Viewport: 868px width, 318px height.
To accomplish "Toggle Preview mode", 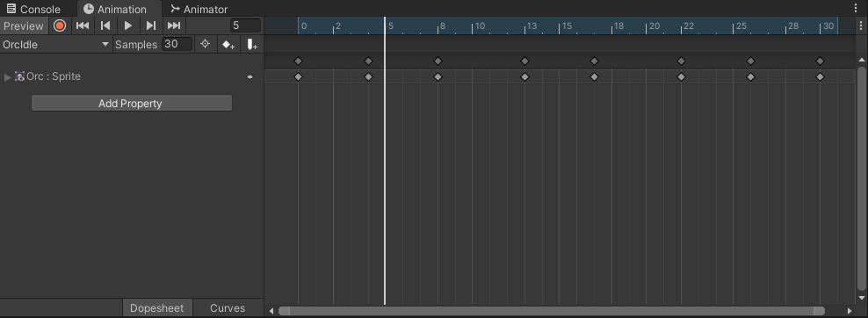I will pyautogui.click(x=24, y=26).
